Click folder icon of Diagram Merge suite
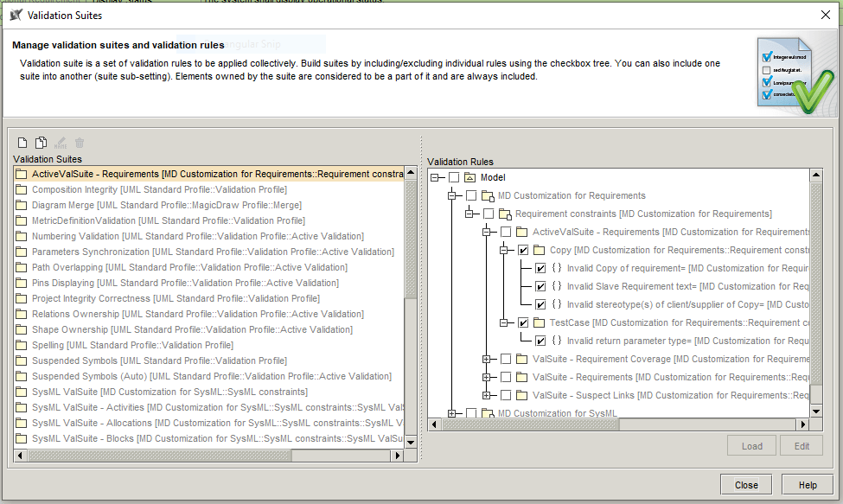Image resolution: width=843 pixels, height=504 pixels. [22, 205]
